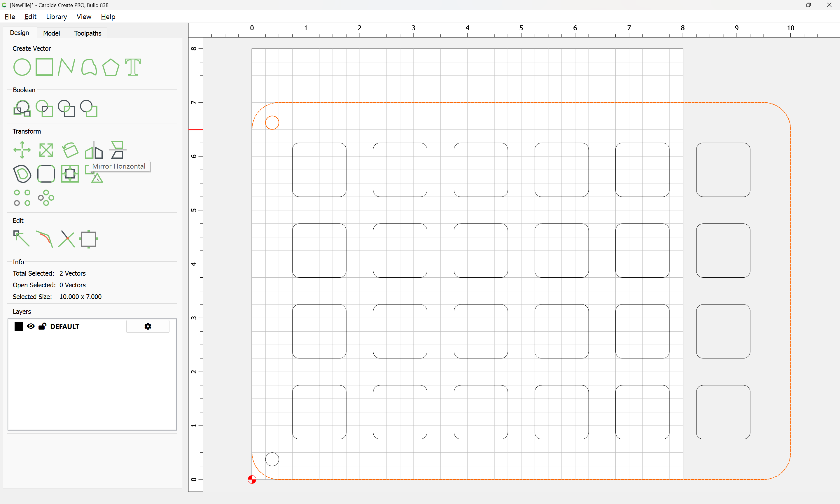Switch to the Toolpaths tab
840x504 pixels.
click(87, 33)
